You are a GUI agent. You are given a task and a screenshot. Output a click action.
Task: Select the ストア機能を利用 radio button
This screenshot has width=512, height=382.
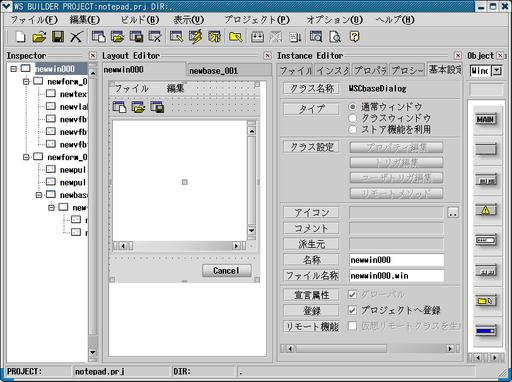(x=352, y=129)
